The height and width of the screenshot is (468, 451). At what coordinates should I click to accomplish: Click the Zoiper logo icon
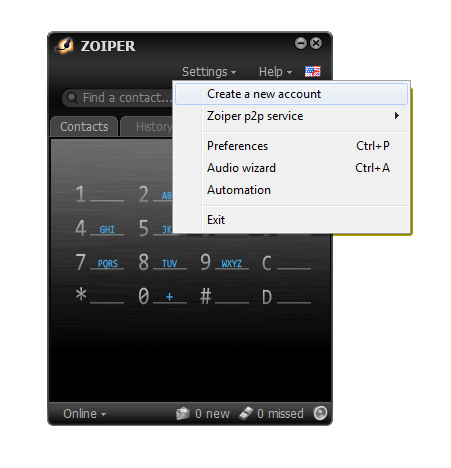[x=65, y=45]
